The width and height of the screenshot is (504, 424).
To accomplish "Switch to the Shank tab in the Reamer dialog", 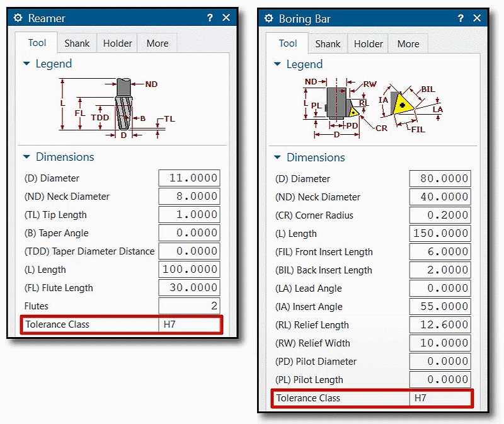I will point(76,43).
